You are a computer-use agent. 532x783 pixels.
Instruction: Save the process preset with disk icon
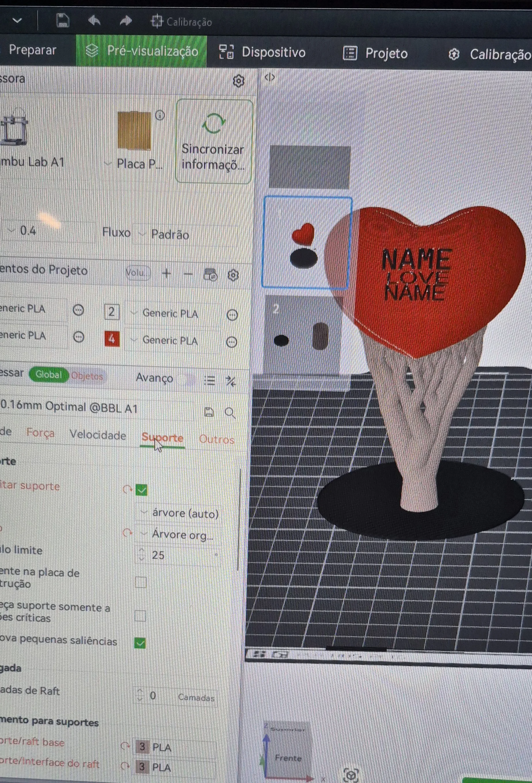209,412
